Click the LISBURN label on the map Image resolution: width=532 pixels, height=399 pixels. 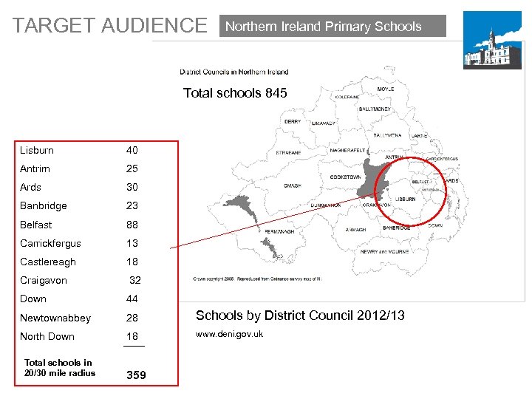pos(405,199)
